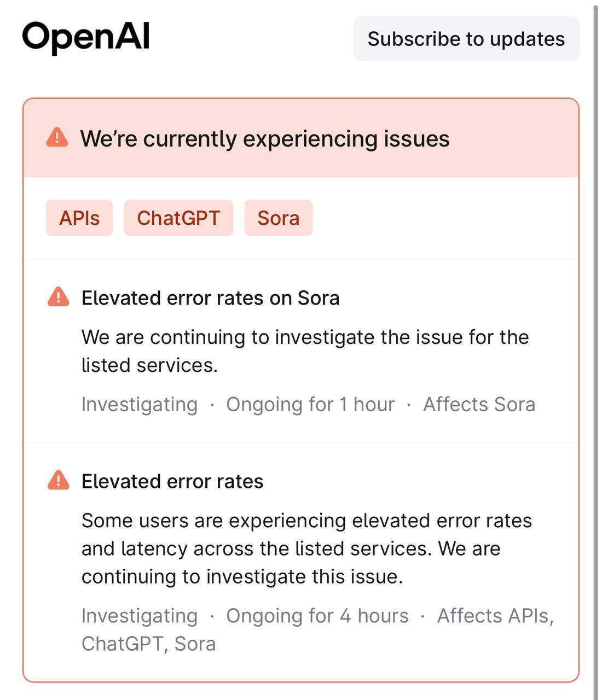The width and height of the screenshot is (602, 700).
Task: Click Ongoing for 4 hours label
Action: coord(317,616)
